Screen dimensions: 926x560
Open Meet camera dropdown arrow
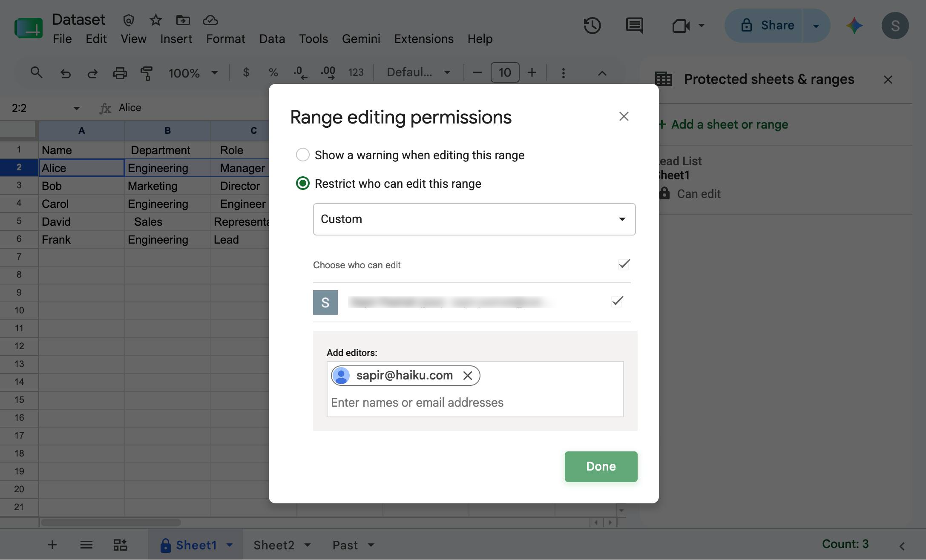(701, 26)
